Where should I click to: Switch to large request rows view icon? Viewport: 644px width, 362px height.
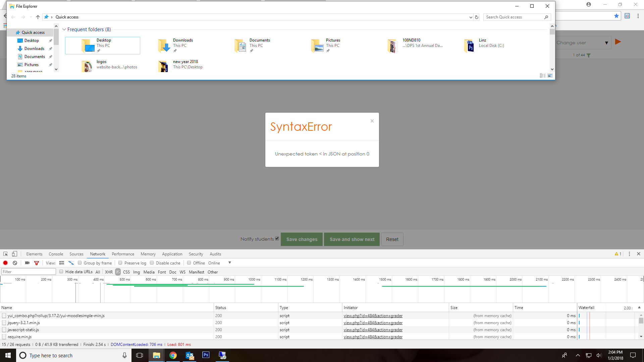click(x=62, y=263)
